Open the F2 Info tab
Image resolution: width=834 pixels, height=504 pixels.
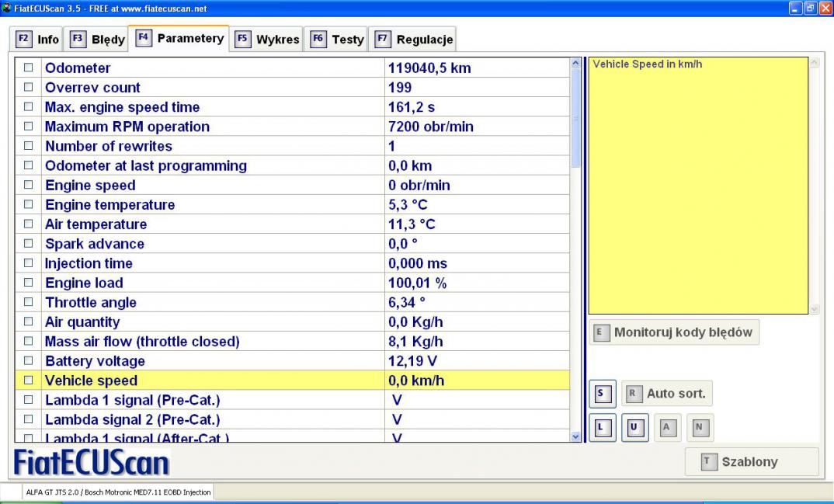point(36,40)
